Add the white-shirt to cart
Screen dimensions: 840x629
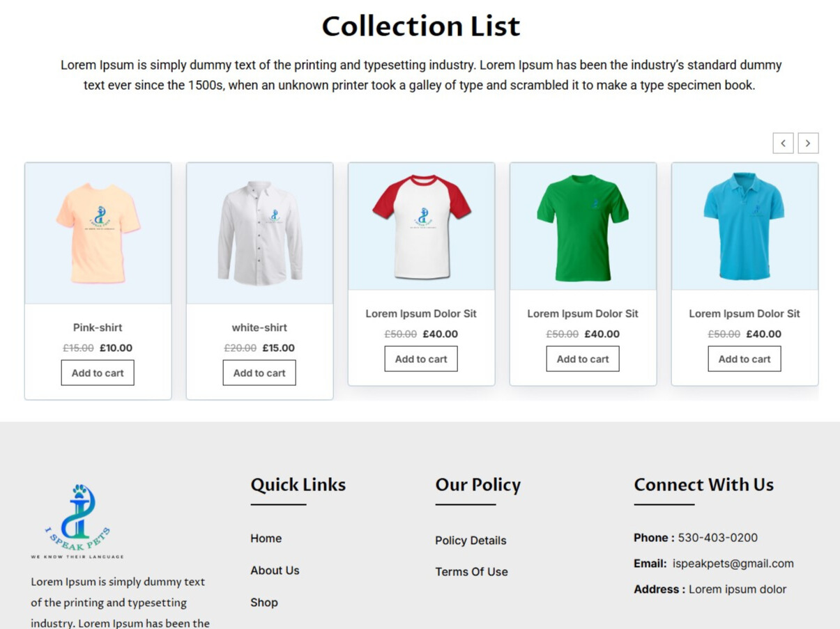tap(259, 373)
